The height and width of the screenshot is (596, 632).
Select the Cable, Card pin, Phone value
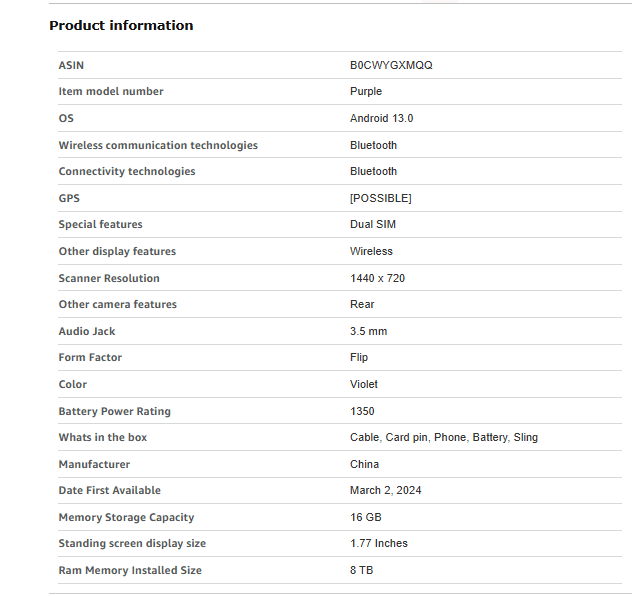coord(444,438)
